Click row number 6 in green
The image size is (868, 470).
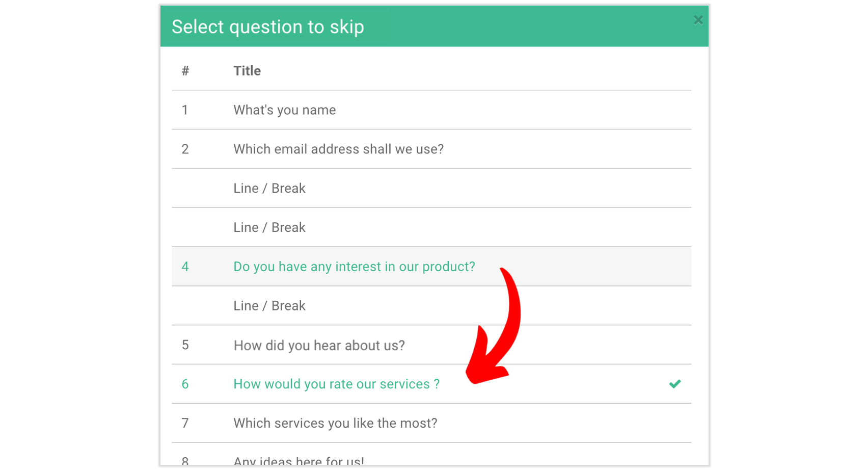[185, 384]
